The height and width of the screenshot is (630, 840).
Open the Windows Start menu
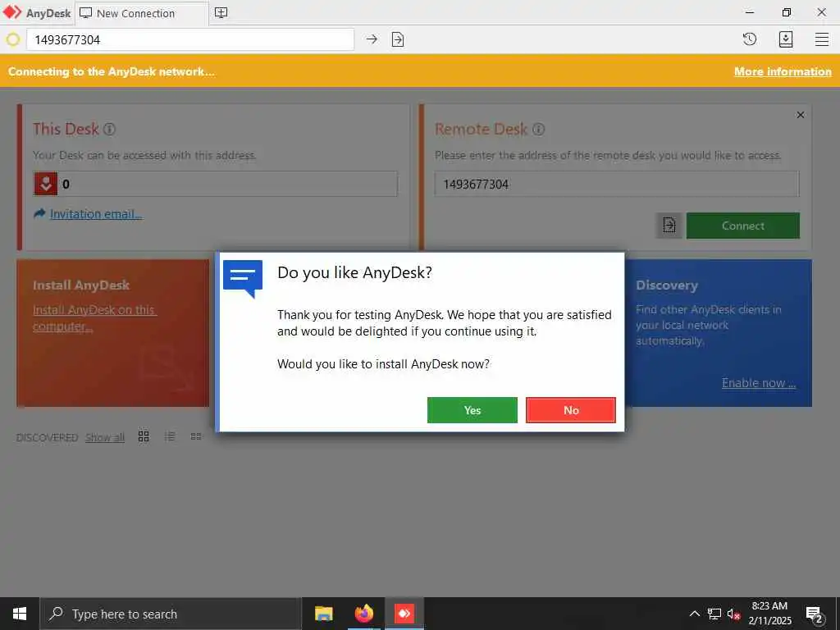[20, 614]
